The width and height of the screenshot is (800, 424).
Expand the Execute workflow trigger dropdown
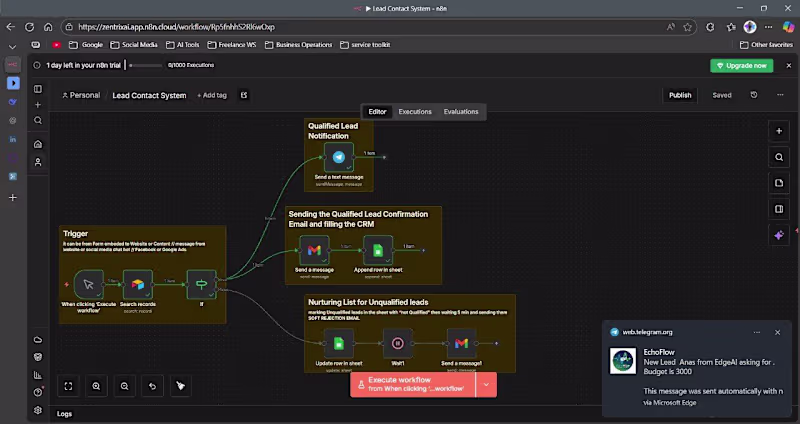click(x=486, y=384)
